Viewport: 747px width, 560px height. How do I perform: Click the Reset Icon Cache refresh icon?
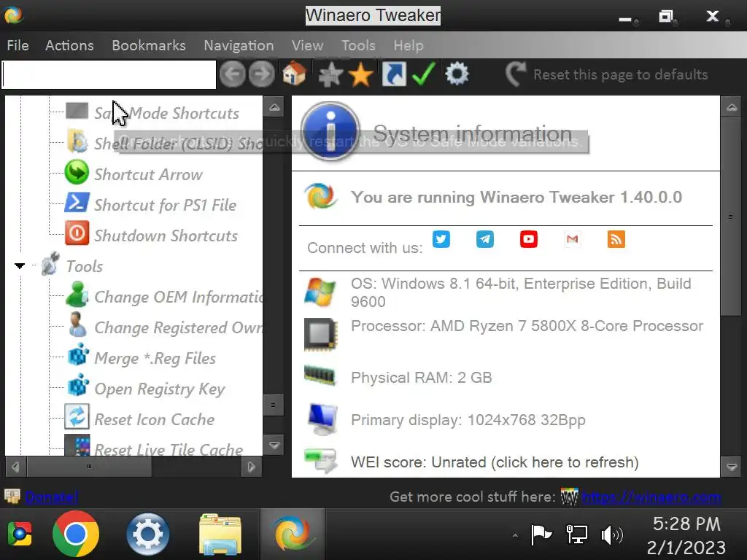[x=76, y=417]
